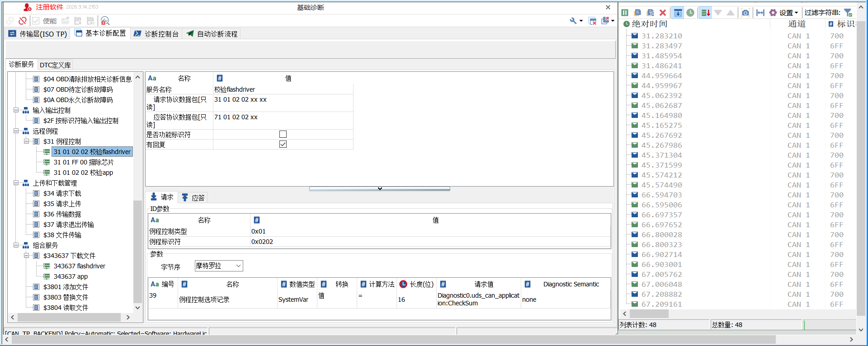868x346 pixels.
Task: Click the first grayed save icon
Action: (78, 21)
